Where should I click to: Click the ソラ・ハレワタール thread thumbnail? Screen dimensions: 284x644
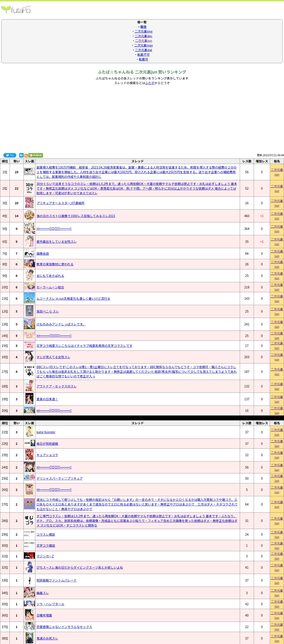click(x=29, y=603)
